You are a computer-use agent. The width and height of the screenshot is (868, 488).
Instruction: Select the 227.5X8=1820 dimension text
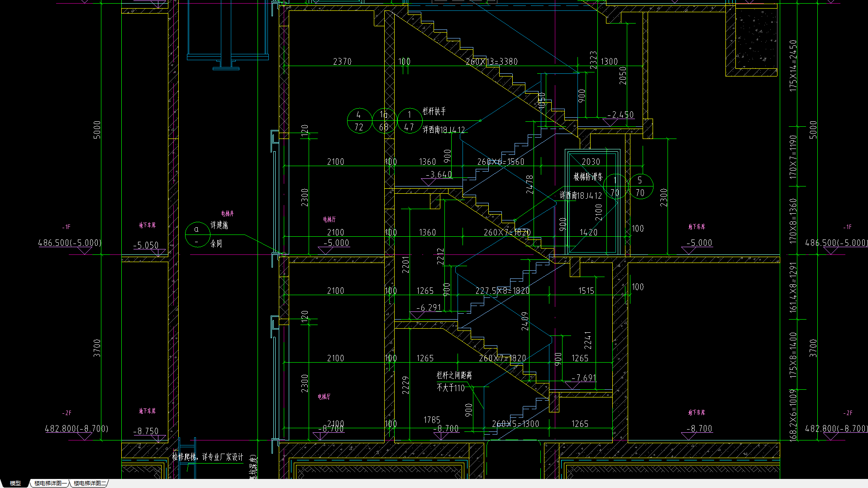[x=502, y=291]
